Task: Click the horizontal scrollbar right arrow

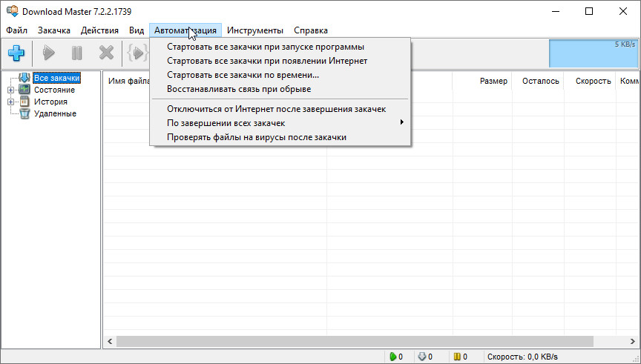Action: click(x=633, y=342)
